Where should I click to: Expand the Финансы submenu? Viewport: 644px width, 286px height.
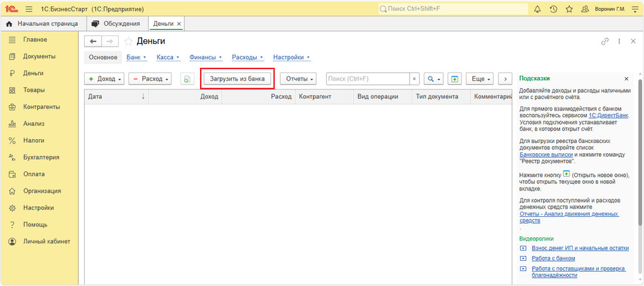click(206, 58)
